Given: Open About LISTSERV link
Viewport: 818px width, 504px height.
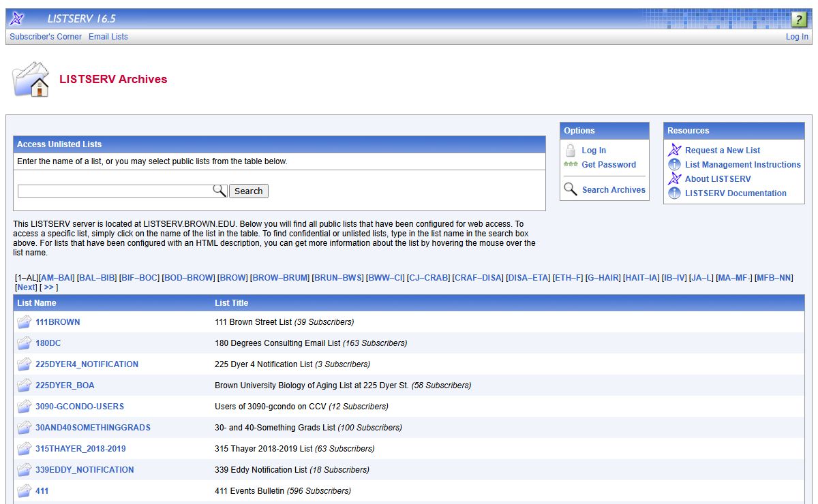Looking at the screenshot, I should [x=718, y=179].
